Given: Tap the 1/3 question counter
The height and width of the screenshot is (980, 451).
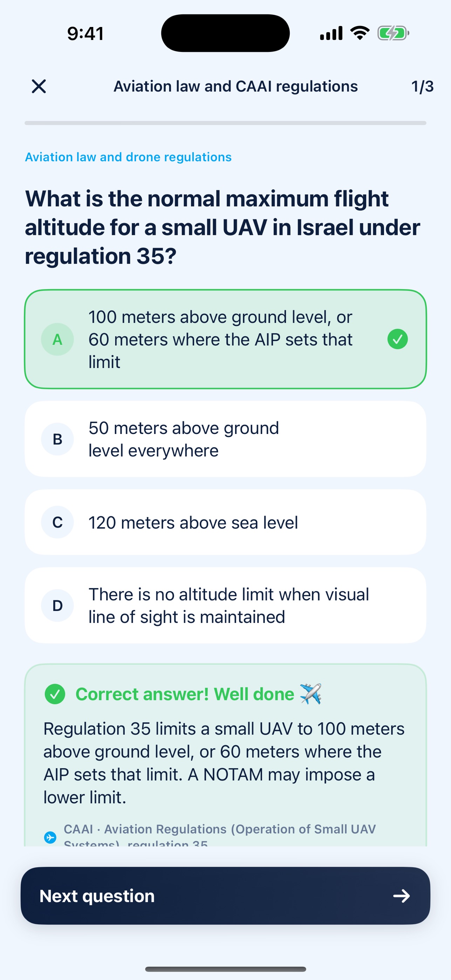Looking at the screenshot, I should 422,86.
